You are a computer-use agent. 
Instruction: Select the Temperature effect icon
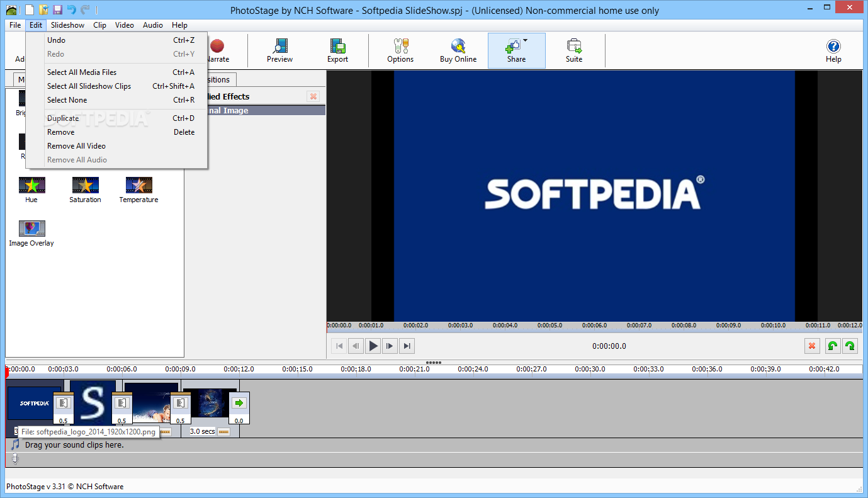pos(138,185)
